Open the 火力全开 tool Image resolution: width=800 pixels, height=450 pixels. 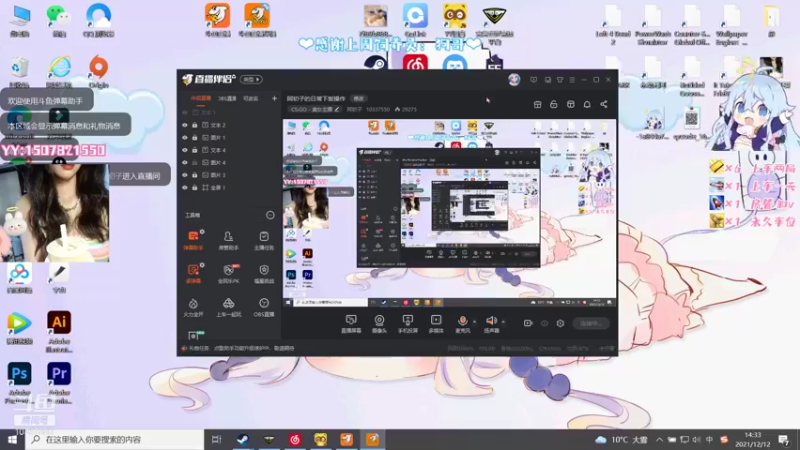193,307
